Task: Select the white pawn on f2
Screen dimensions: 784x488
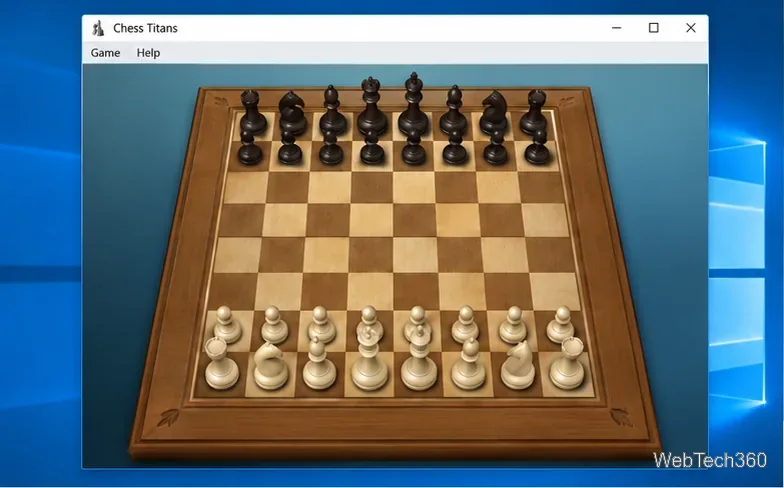Action: click(x=466, y=325)
